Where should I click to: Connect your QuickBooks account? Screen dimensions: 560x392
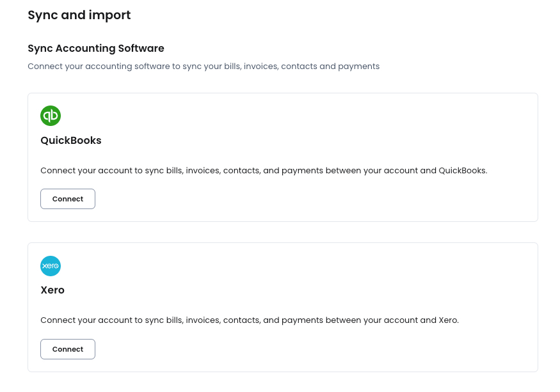67,199
